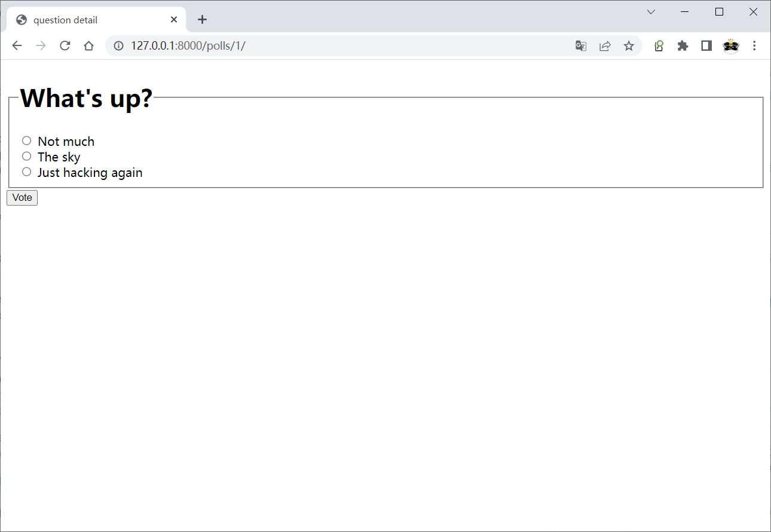Image resolution: width=771 pixels, height=532 pixels.
Task: Close the browser window
Action: coord(754,12)
